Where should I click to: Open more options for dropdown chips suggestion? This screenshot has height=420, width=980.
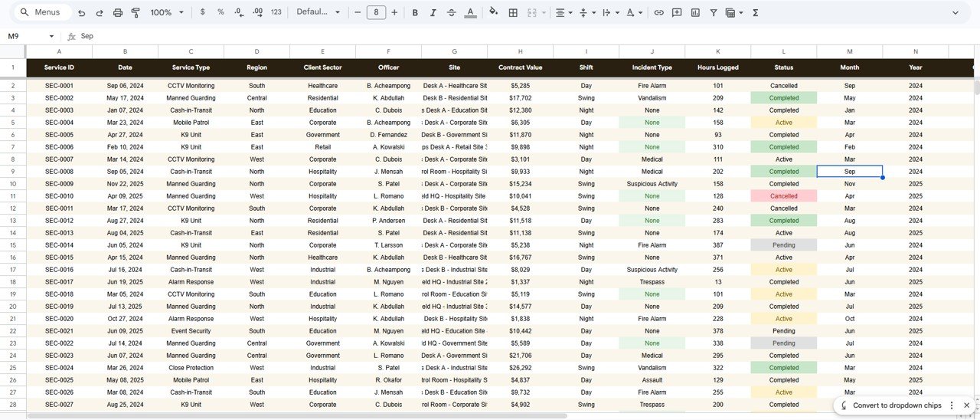[952, 405]
